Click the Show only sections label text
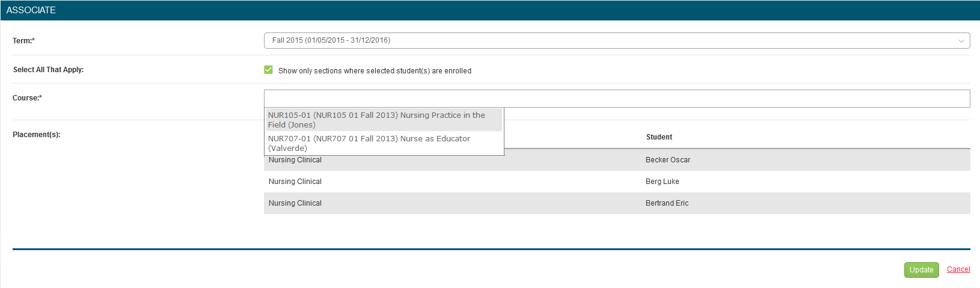The height and width of the screenshot is (288, 980). 375,71
